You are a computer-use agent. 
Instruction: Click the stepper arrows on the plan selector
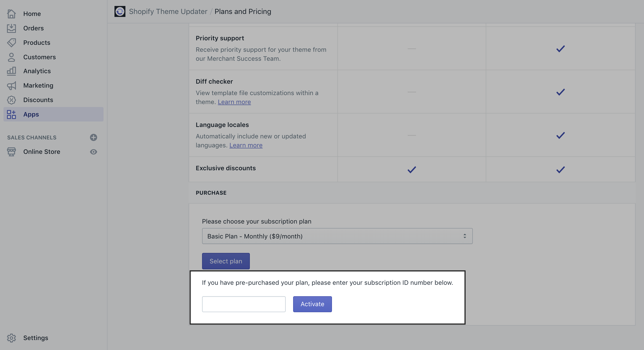(465, 236)
